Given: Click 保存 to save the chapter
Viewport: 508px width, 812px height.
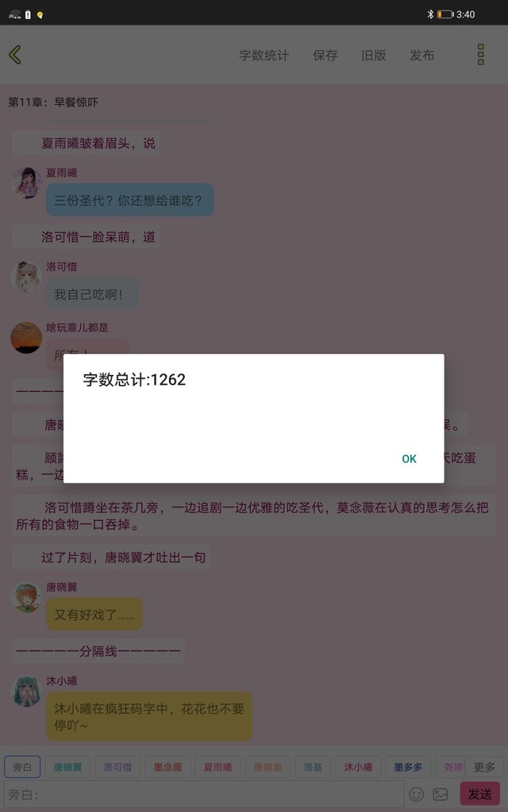Looking at the screenshot, I should (325, 56).
